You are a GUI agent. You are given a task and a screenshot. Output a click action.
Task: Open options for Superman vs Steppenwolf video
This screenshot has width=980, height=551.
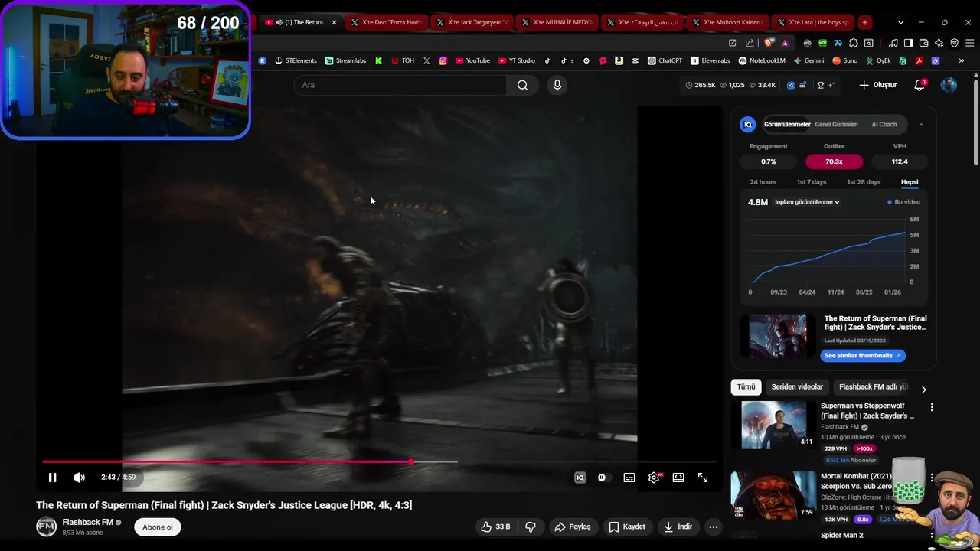[932, 408]
